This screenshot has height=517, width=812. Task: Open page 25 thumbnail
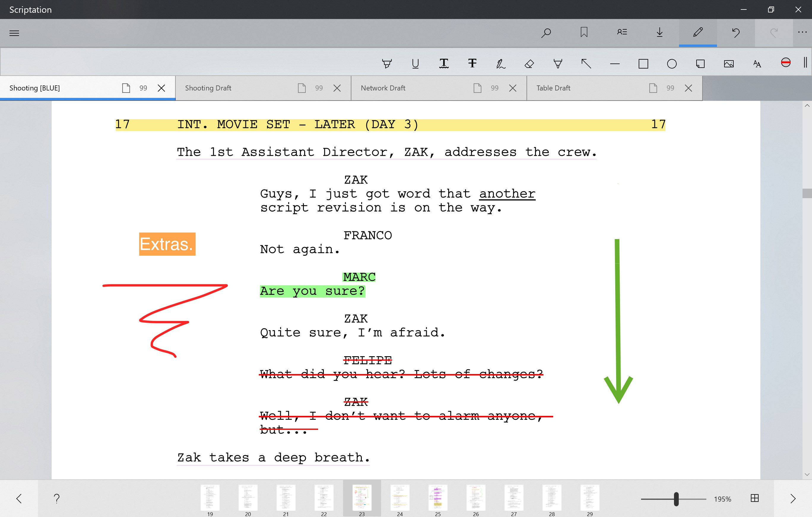[x=438, y=497]
